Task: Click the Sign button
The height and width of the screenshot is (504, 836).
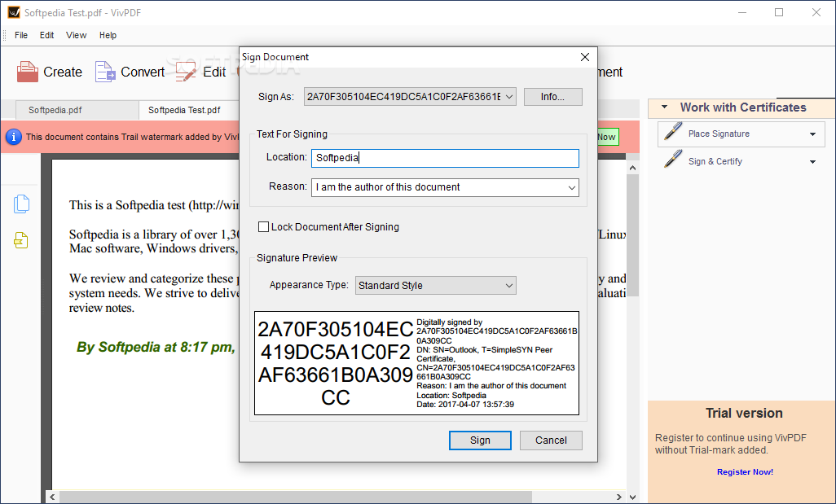Action: [480, 440]
